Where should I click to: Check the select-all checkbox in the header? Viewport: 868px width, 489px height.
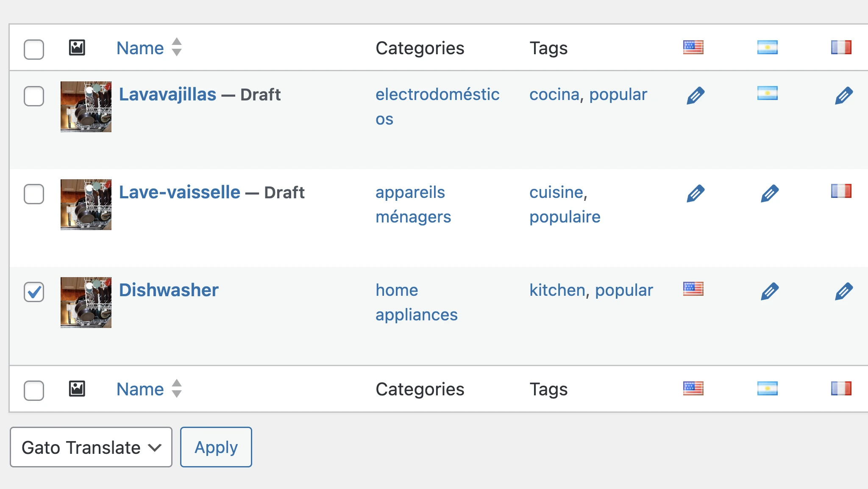click(34, 50)
